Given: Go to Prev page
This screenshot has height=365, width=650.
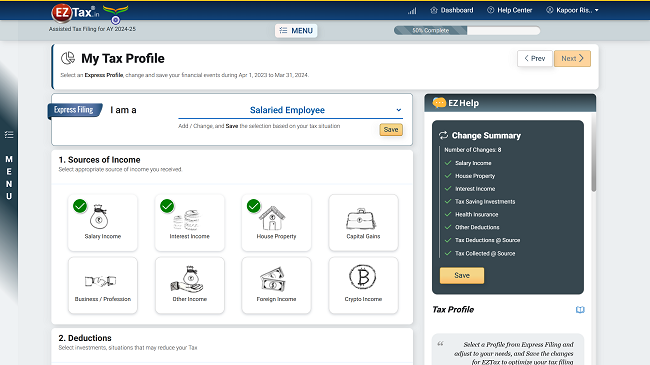Looking at the screenshot, I should point(535,58).
